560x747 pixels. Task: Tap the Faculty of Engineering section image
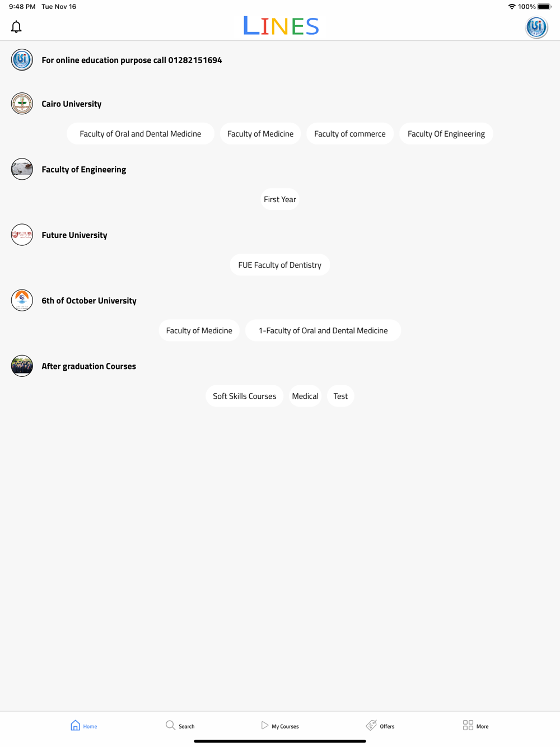(x=22, y=169)
